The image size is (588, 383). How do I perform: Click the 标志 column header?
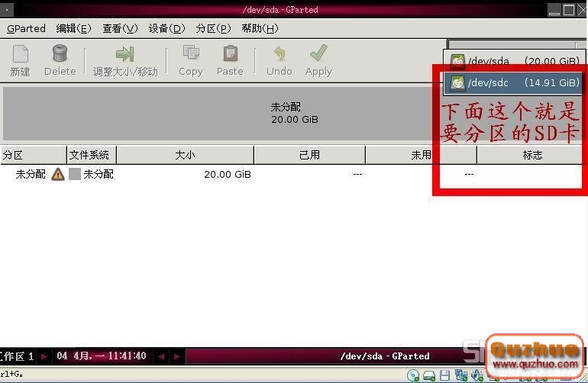pos(532,155)
